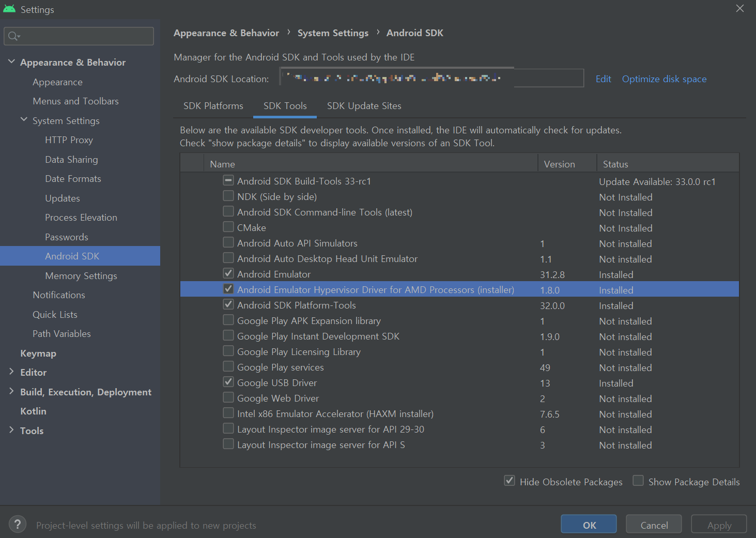
Task: Click the Edit link for SDK location
Action: (603, 79)
